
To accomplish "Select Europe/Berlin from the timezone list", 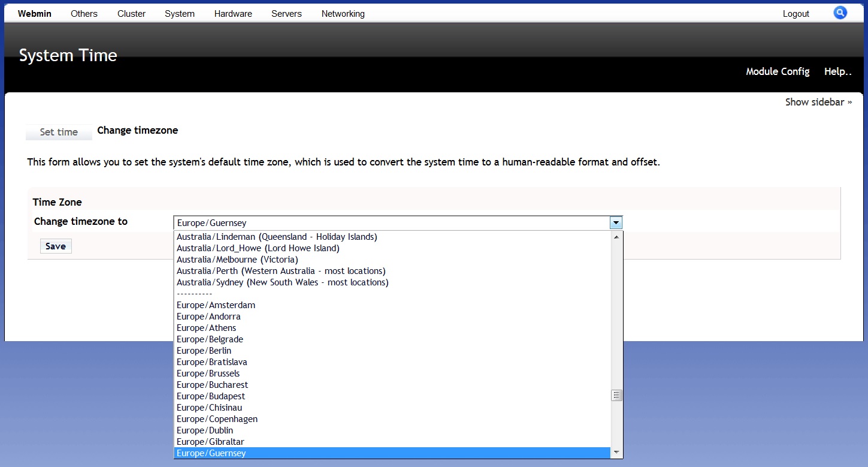I will (204, 351).
